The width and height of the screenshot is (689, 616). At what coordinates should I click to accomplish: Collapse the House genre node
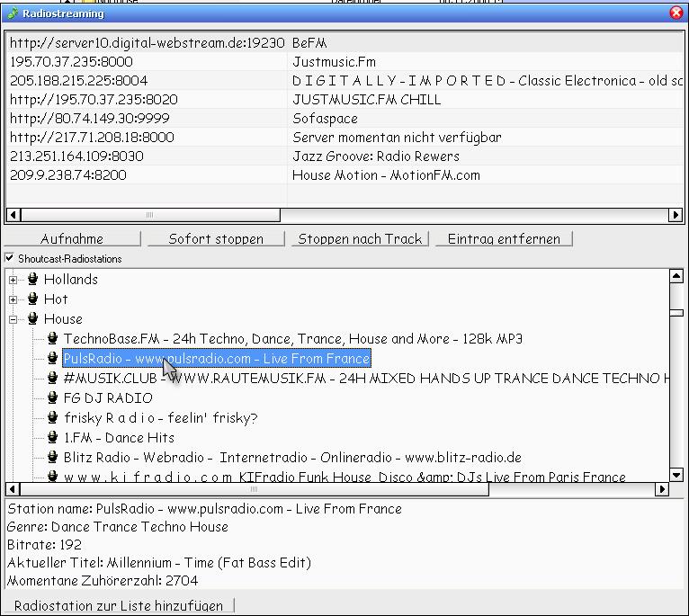[13, 319]
